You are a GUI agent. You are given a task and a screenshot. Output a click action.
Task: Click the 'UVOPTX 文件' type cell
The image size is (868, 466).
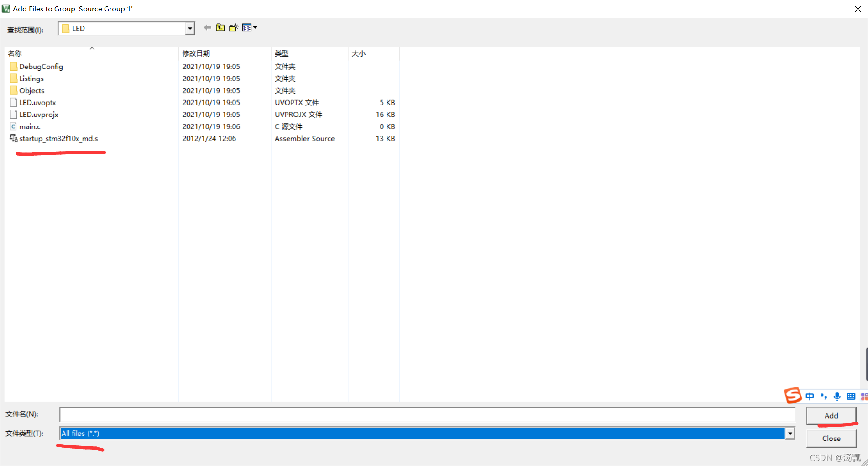click(x=297, y=103)
